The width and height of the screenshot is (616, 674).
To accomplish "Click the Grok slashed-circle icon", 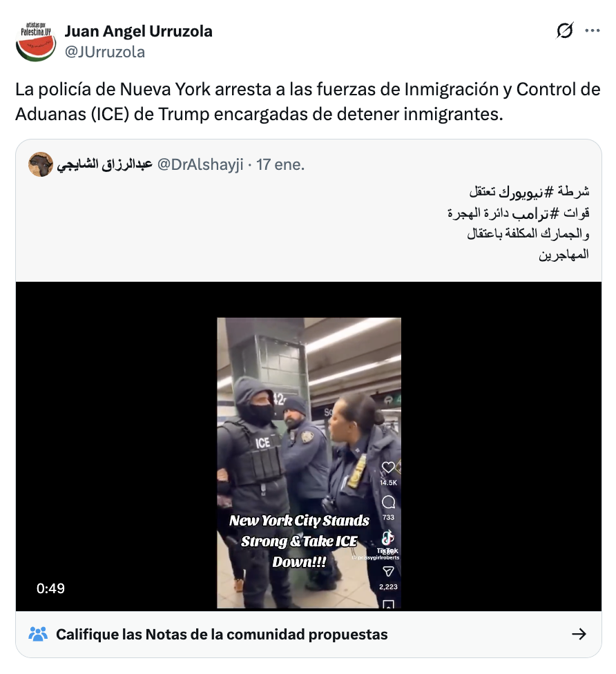I will click(564, 30).
